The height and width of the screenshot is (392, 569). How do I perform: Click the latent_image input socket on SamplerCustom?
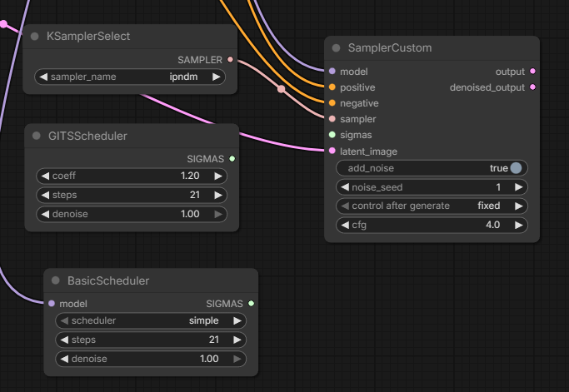click(x=332, y=151)
